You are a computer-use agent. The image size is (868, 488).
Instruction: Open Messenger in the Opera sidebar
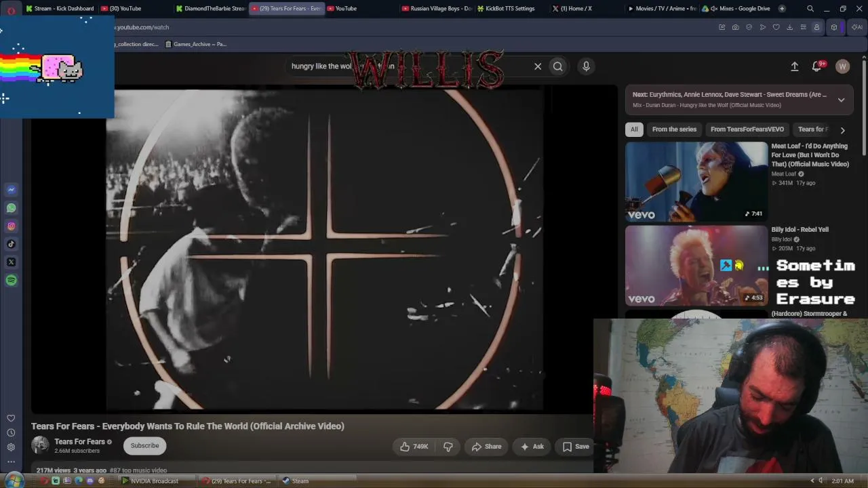pyautogui.click(x=11, y=190)
